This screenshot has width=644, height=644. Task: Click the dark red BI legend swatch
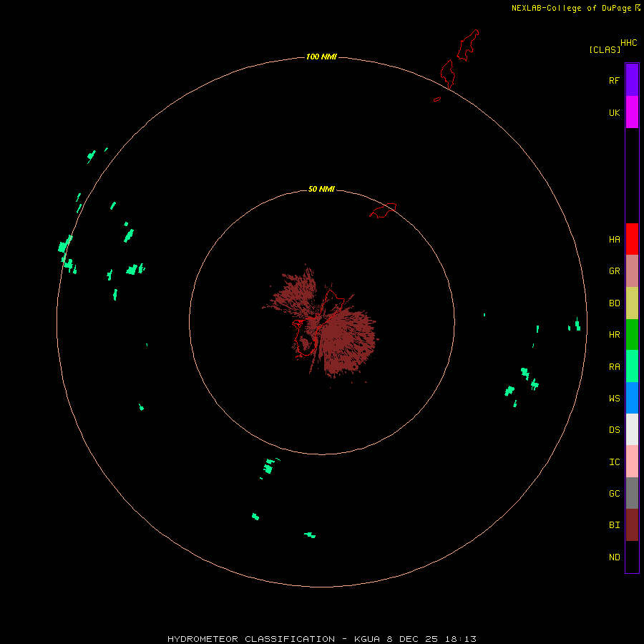632,525
